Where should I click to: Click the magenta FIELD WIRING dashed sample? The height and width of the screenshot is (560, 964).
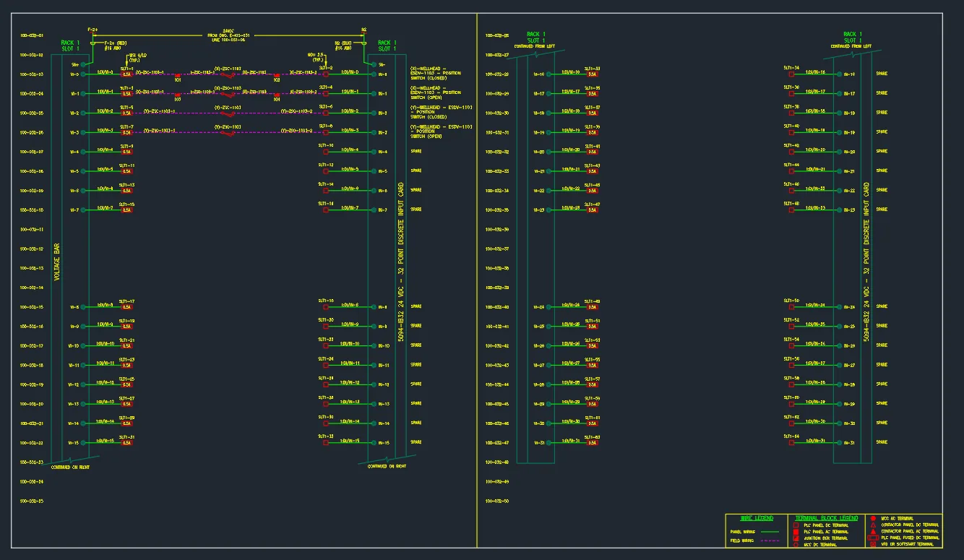(x=770, y=540)
